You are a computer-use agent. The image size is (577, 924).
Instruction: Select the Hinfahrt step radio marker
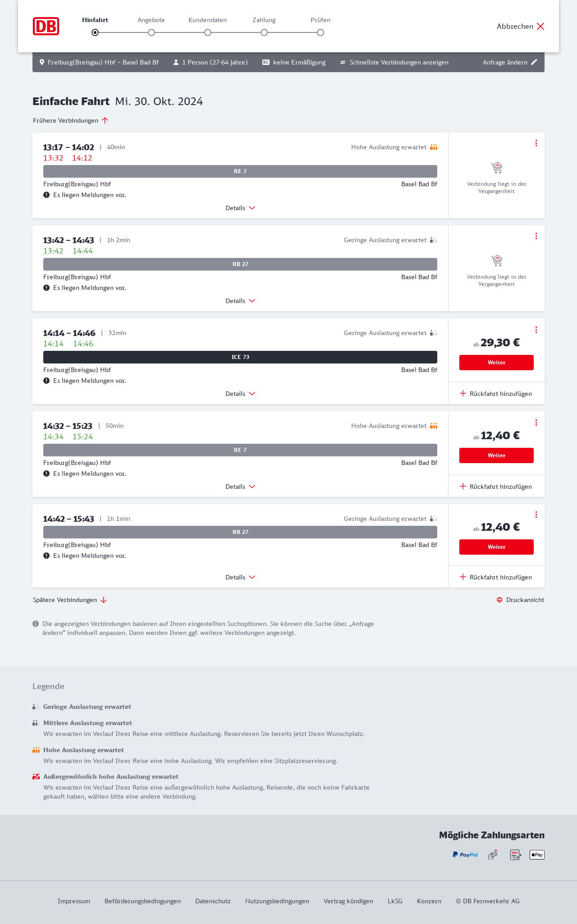[x=95, y=32]
